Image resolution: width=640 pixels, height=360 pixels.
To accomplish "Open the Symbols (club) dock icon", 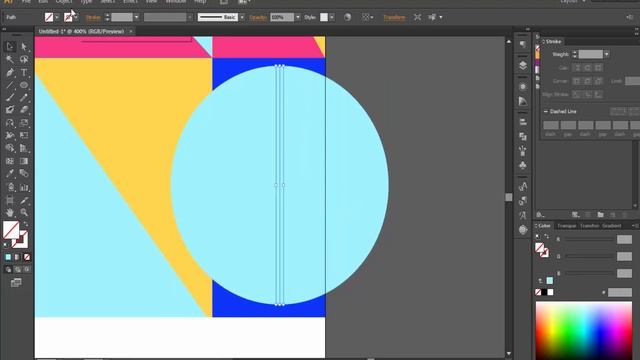I will [x=523, y=165].
